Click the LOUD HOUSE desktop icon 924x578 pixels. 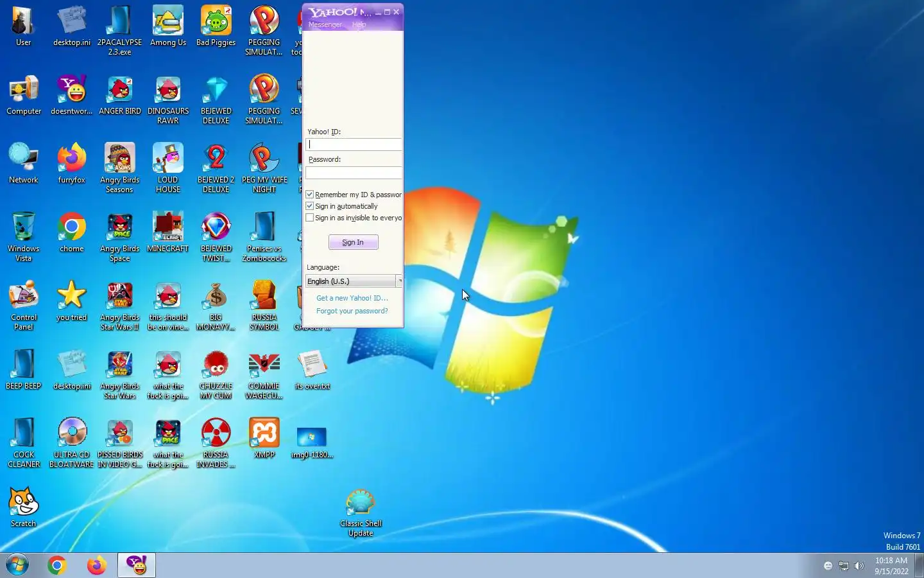pyautogui.click(x=168, y=168)
